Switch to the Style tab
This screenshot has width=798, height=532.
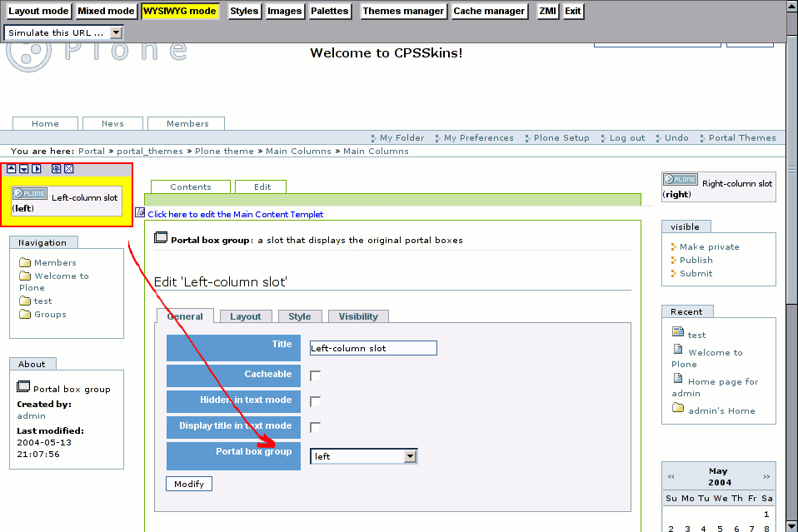(300, 316)
